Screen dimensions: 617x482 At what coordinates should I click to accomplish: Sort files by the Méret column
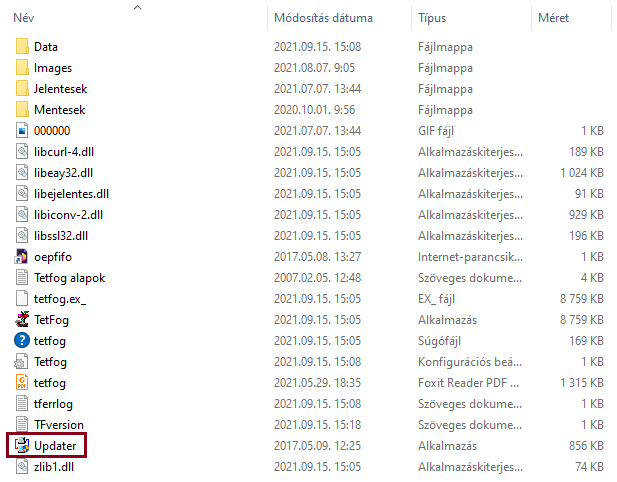click(x=553, y=18)
